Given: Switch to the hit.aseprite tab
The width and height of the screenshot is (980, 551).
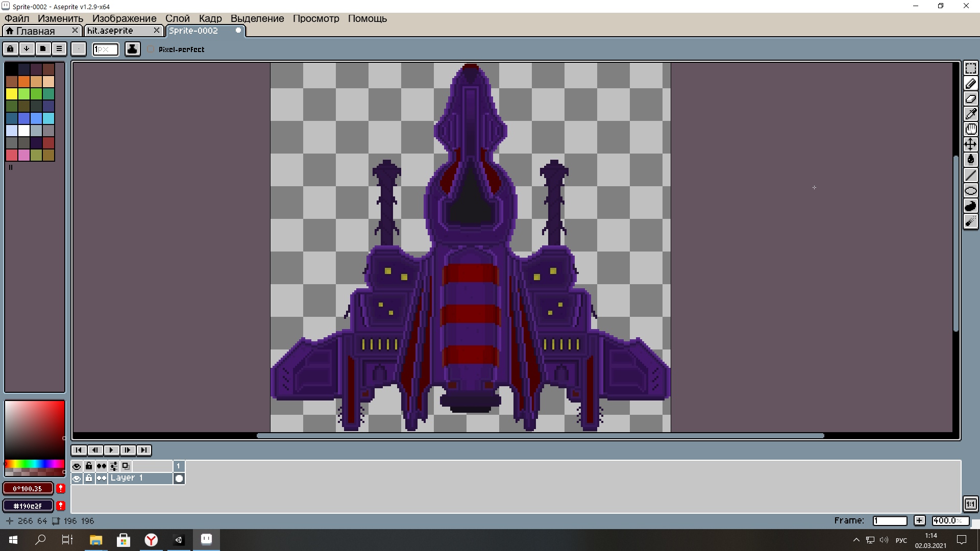Looking at the screenshot, I should pyautogui.click(x=110, y=31).
